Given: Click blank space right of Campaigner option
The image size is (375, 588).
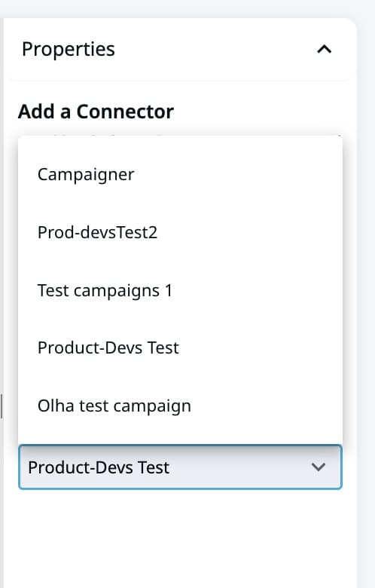Looking at the screenshot, I should [x=238, y=175].
